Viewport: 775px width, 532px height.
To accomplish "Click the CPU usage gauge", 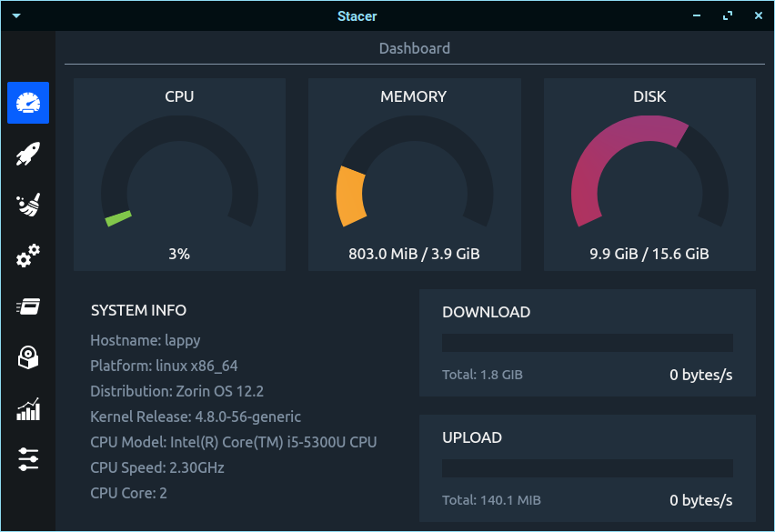I will point(179,173).
